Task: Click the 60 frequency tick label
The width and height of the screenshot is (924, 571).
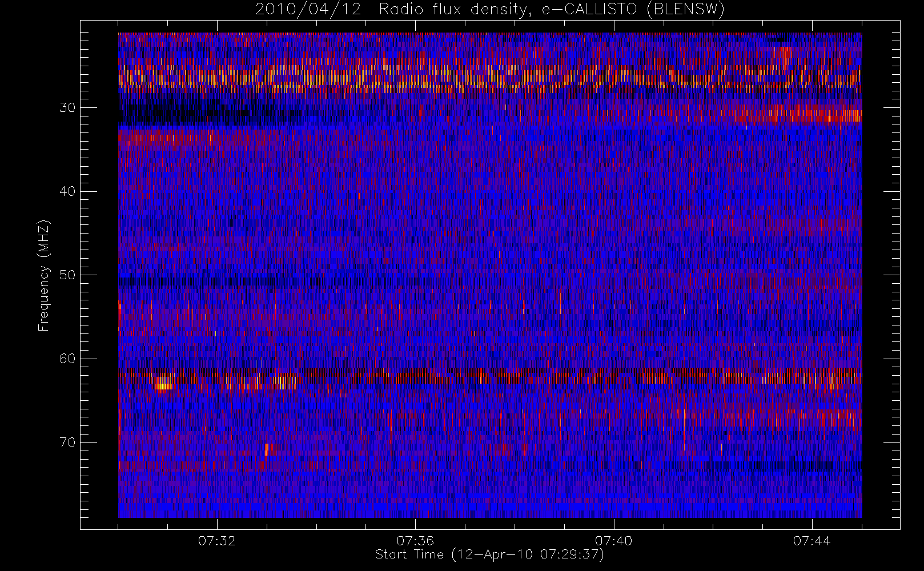Action: click(x=67, y=359)
